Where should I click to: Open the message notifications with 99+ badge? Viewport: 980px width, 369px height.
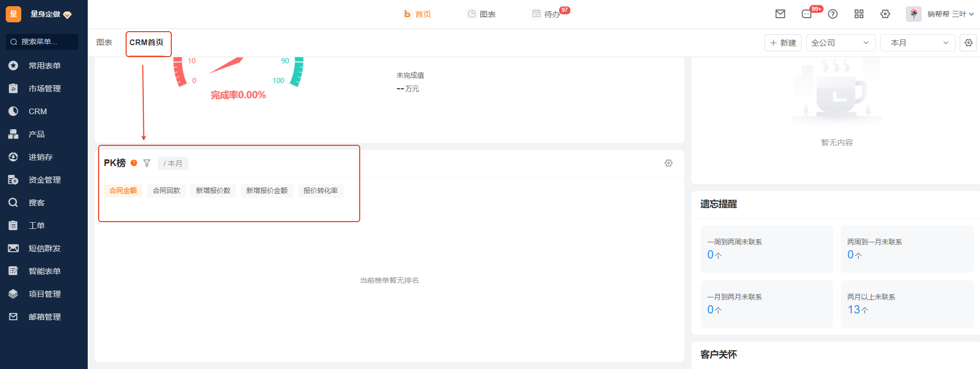(807, 14)
